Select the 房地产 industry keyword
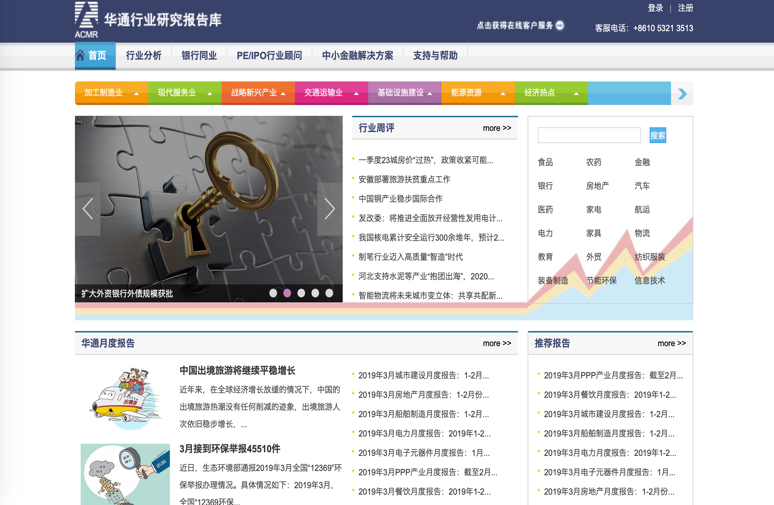Viewport: 774px width, 505px height. click(x=597, y=186)
